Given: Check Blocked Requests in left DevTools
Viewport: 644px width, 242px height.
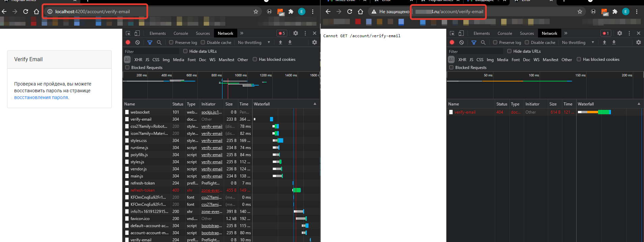Looking at the screenshot, I should 127,67.
